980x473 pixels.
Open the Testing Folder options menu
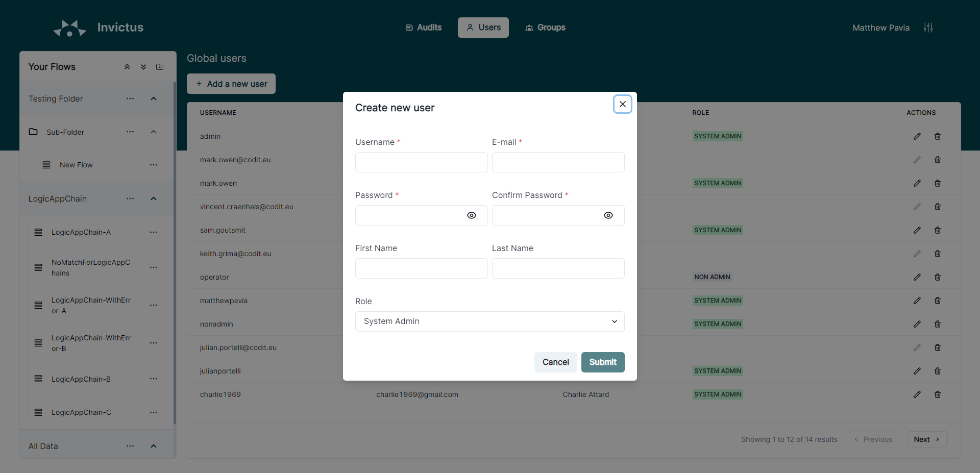(x=130, y=98)
